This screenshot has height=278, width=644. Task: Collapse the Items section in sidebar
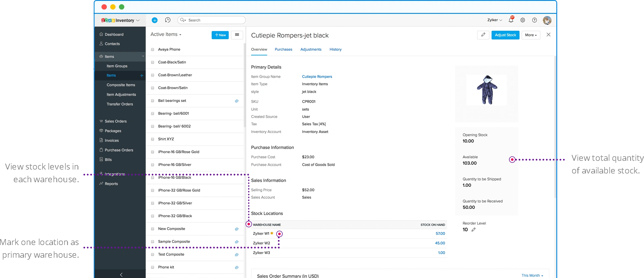(x=143, y=56)
